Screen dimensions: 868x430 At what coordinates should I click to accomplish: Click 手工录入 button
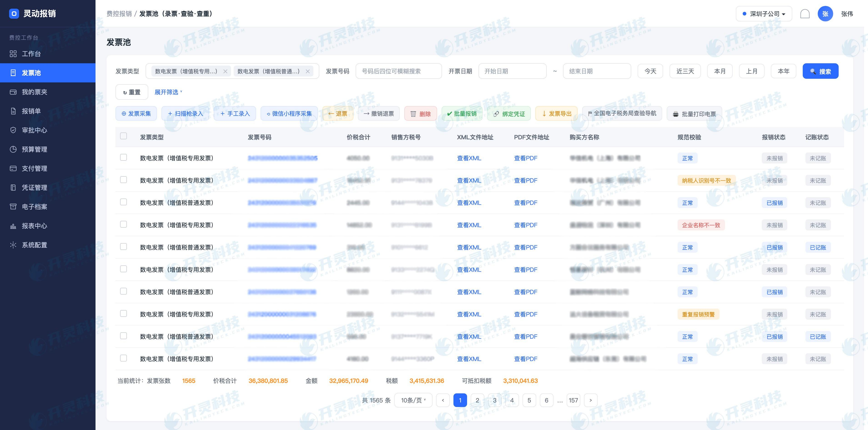click(235, 114)
